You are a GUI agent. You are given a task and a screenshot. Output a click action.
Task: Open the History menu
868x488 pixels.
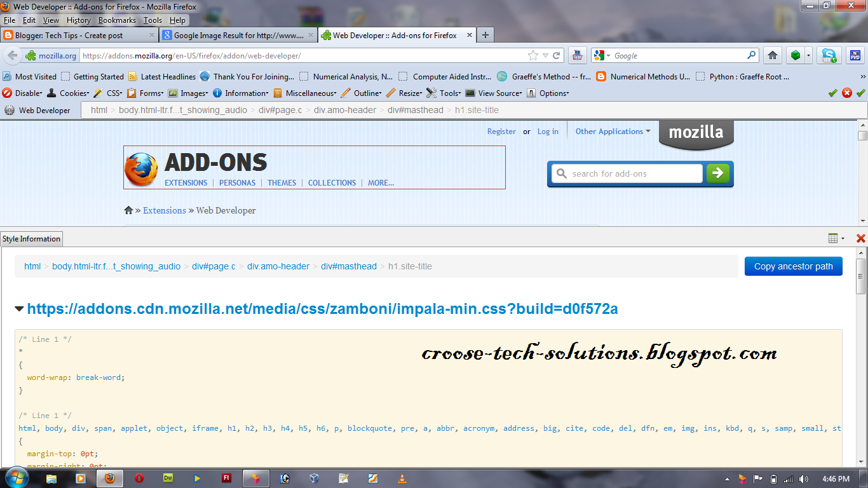pos(79,20)
